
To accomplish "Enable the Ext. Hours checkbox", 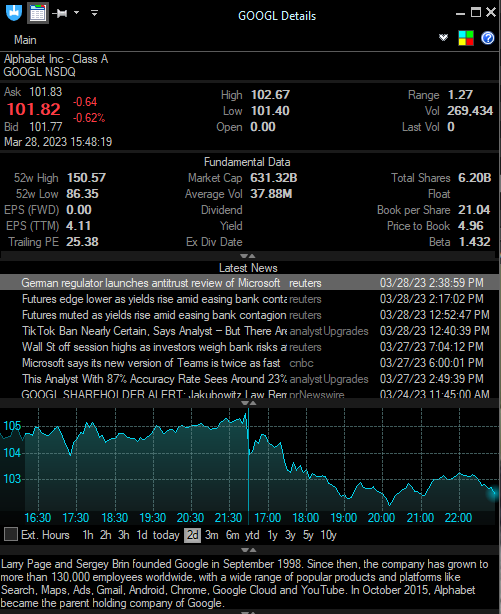I will tap(11, 534).
